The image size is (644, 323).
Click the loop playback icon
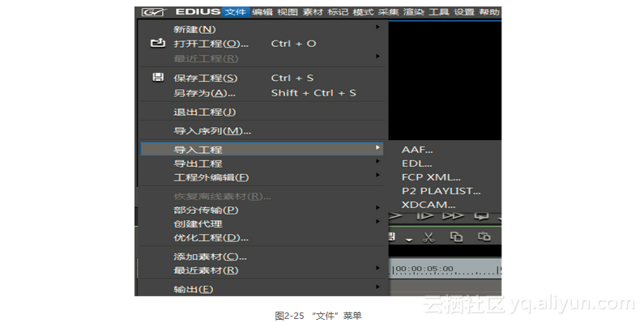point(481,215)
